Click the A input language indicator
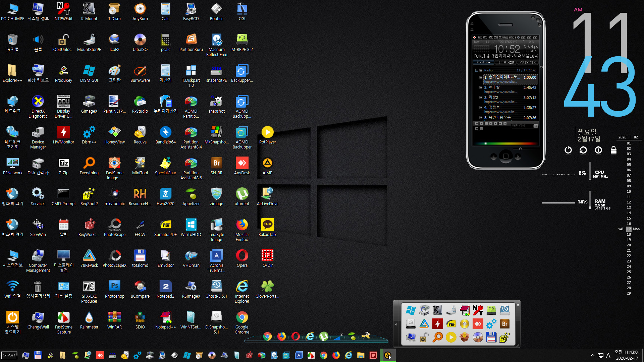Viewport: 644px width, 362px height. [x=608, y=355]
